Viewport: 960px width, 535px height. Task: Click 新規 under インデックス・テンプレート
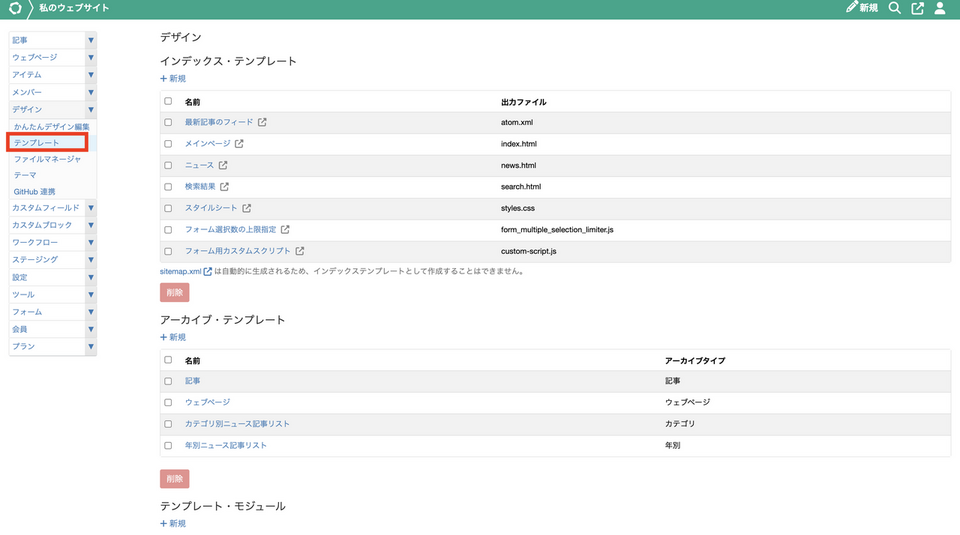(173, 78)
